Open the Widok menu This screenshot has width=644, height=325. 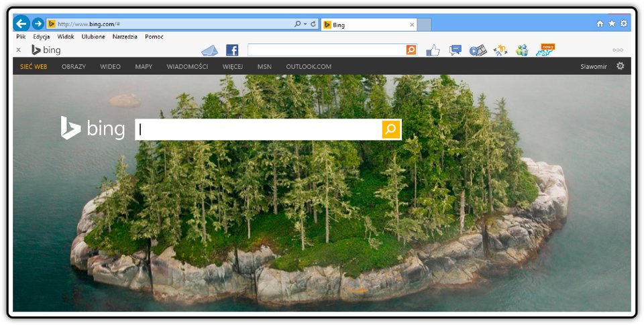(66, 37)
